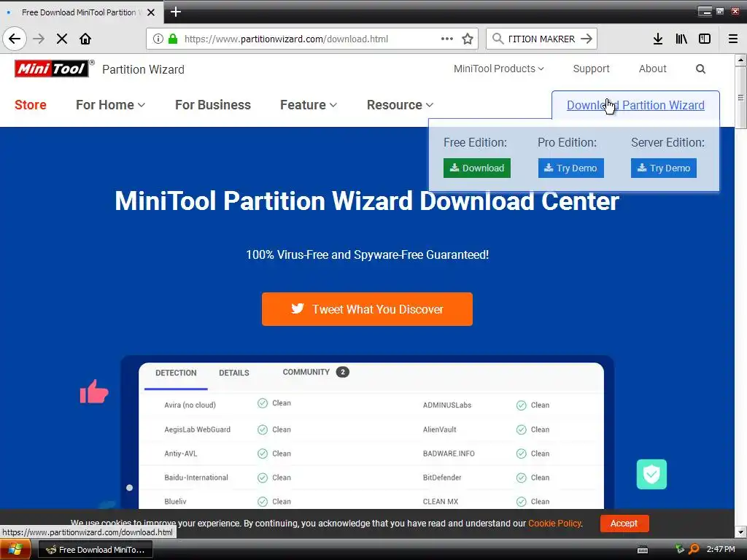Click the search box magnifier icon
This screenshot has width=747, height=560.
tap(498, 39)
